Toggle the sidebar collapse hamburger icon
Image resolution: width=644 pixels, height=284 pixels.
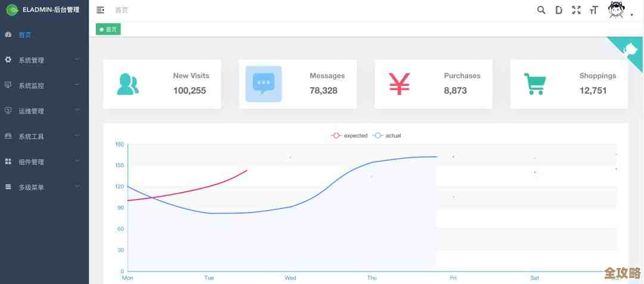pos(100,10)
